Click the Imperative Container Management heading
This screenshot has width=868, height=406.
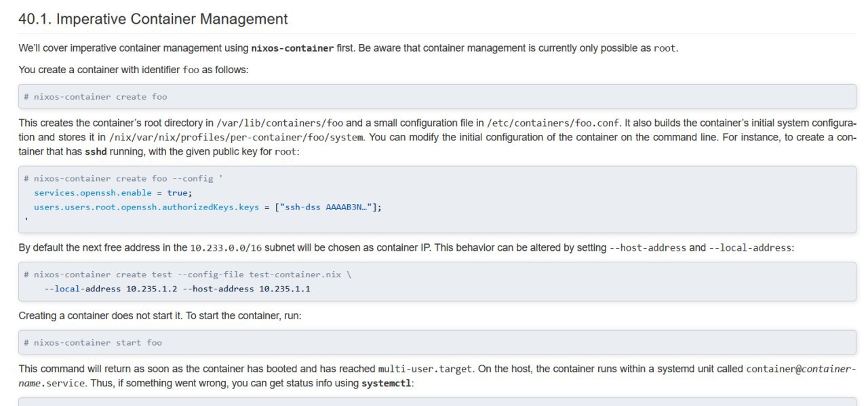pos(153,19)
